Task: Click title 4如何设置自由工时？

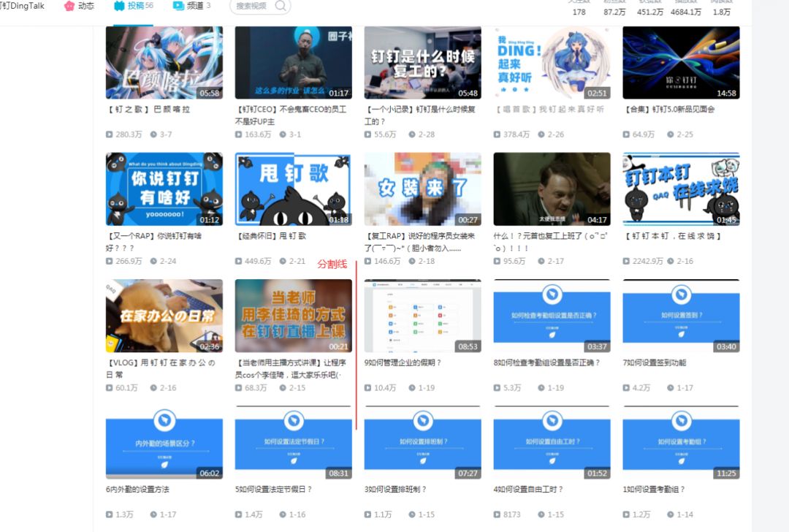Action: point(528,489)
